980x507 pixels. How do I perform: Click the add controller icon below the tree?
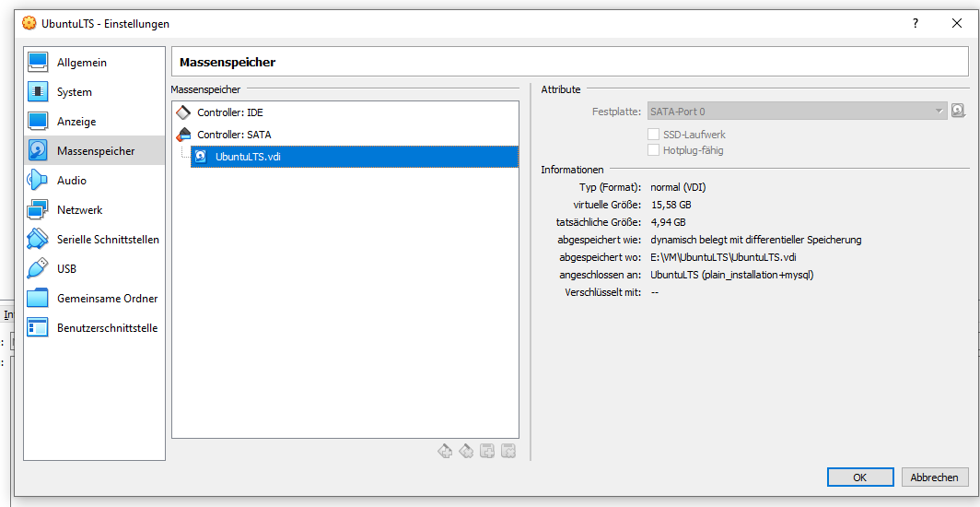pyautogui.click(x=445, y=451)
